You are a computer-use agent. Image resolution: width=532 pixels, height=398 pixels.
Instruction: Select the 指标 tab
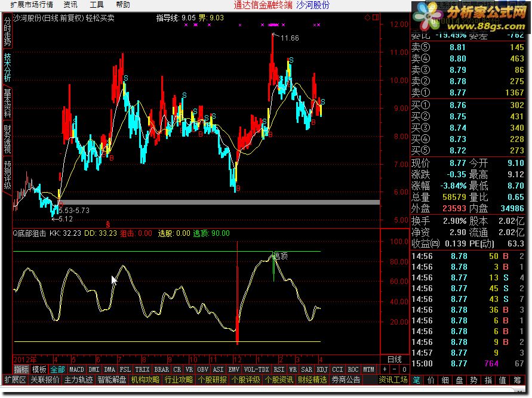point(21,369)
